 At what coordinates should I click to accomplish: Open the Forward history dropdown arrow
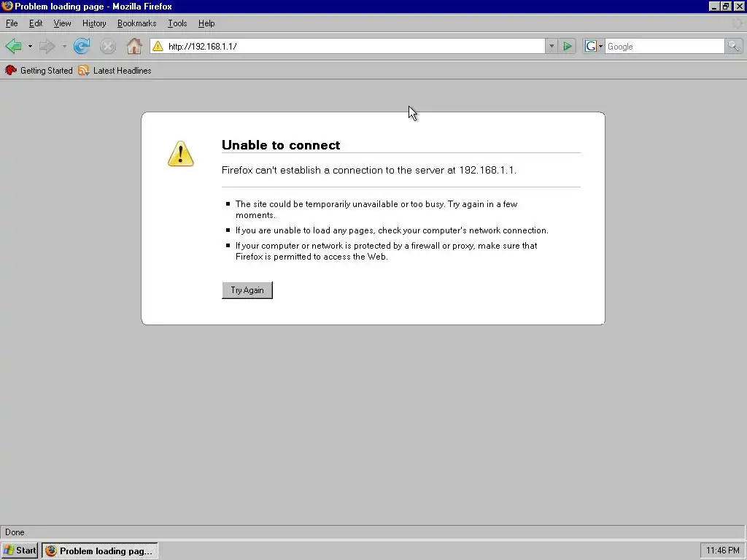point(64,46)
